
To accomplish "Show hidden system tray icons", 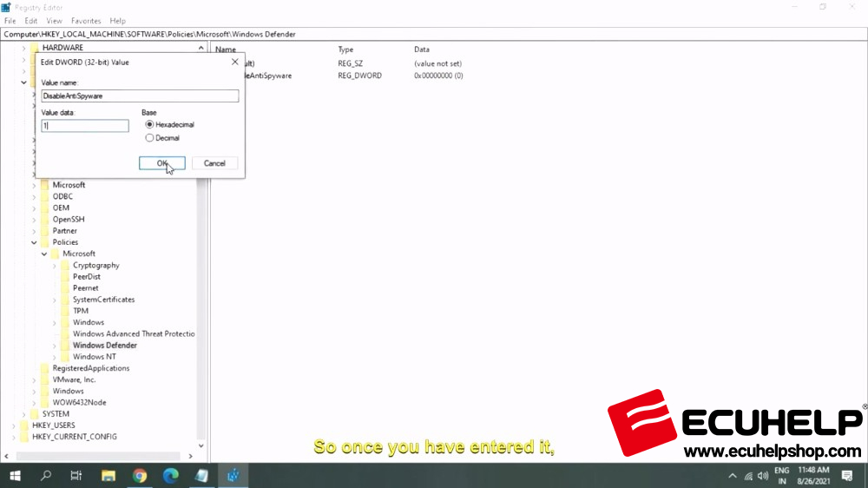I will (x=733, y=476).
